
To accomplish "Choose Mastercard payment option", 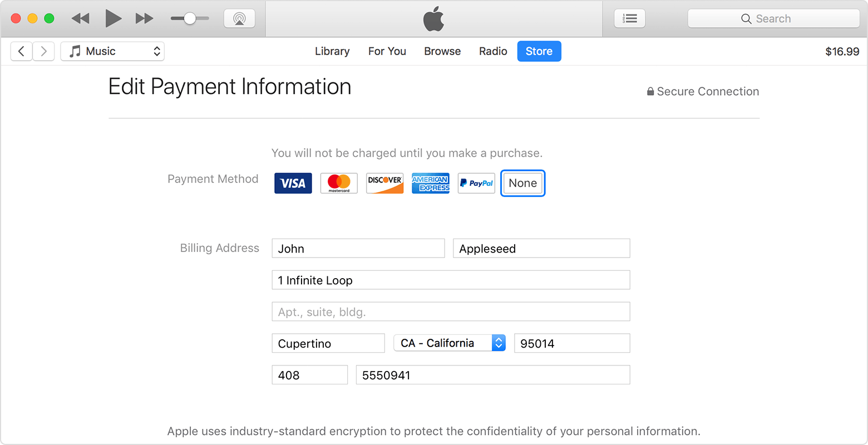I will (339, 183).
